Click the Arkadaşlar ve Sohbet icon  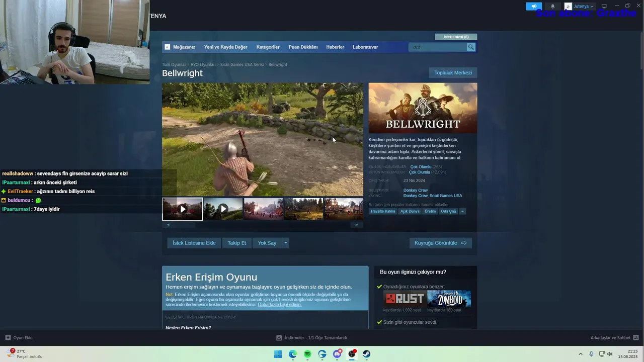click(x=636, y=338)
